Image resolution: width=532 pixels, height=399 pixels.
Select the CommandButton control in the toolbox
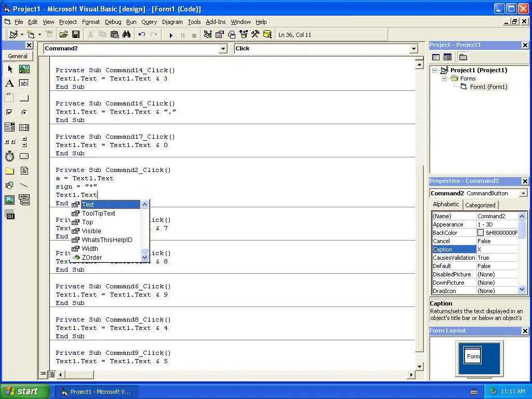pyautogui.click(x=24, y=98)
